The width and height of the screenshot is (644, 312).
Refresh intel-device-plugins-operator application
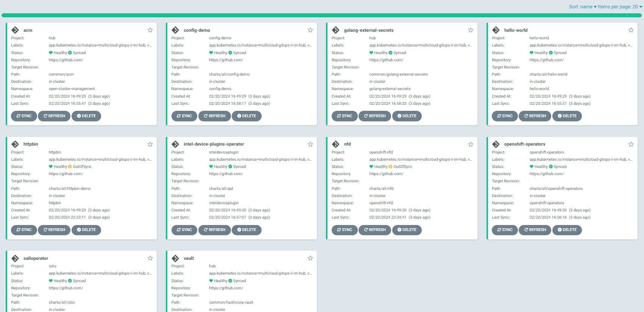215,230
